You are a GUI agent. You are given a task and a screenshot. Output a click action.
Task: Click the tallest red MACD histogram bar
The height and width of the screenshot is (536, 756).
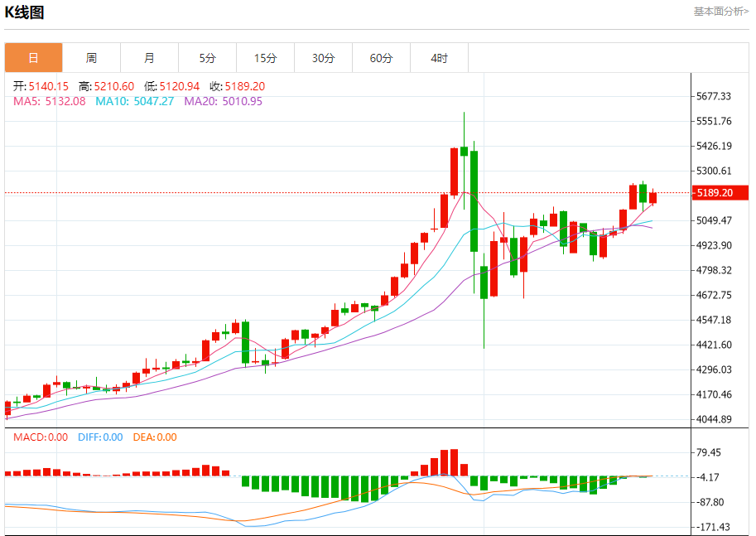click(454, 462)
